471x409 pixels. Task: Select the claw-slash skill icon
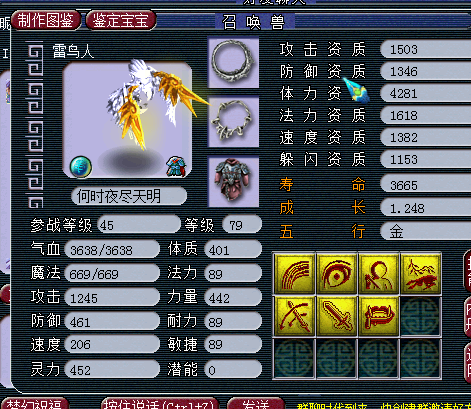coord(294,274)
